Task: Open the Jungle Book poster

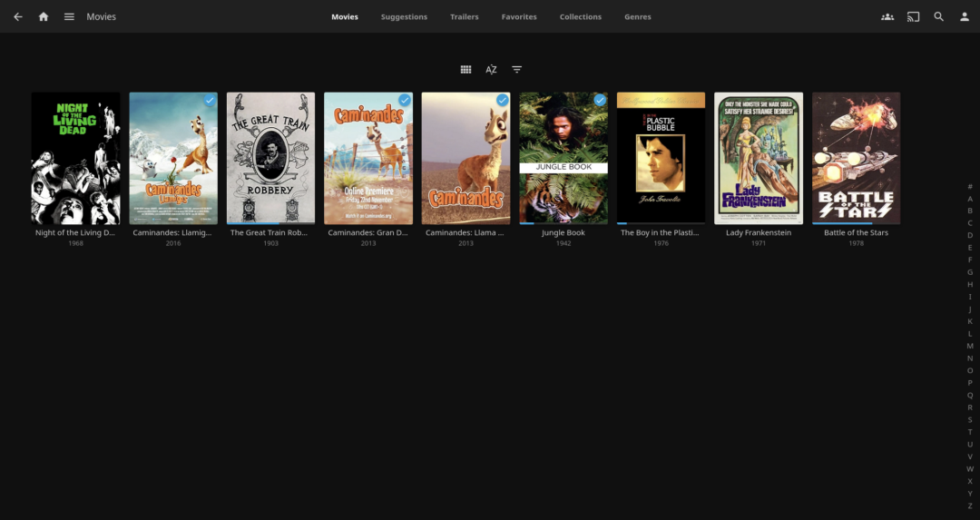Action: (563, 158)
